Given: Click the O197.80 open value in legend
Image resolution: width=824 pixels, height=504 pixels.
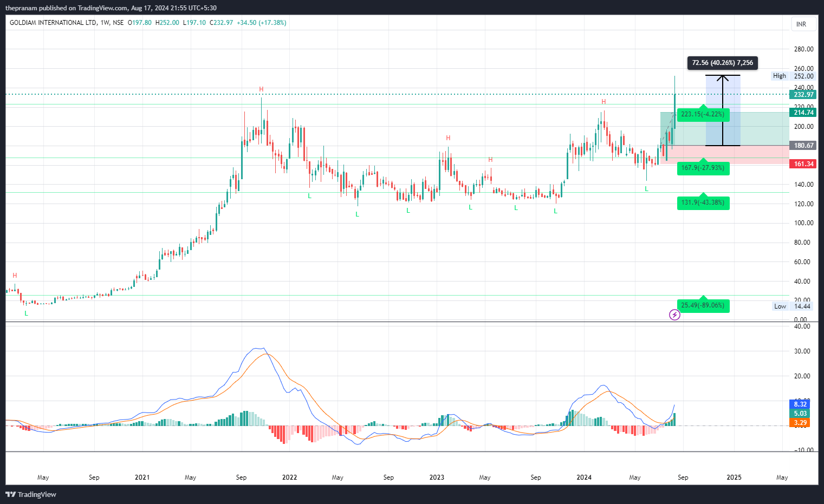Looking at the screenshot, I should click(x=140, y=23).
